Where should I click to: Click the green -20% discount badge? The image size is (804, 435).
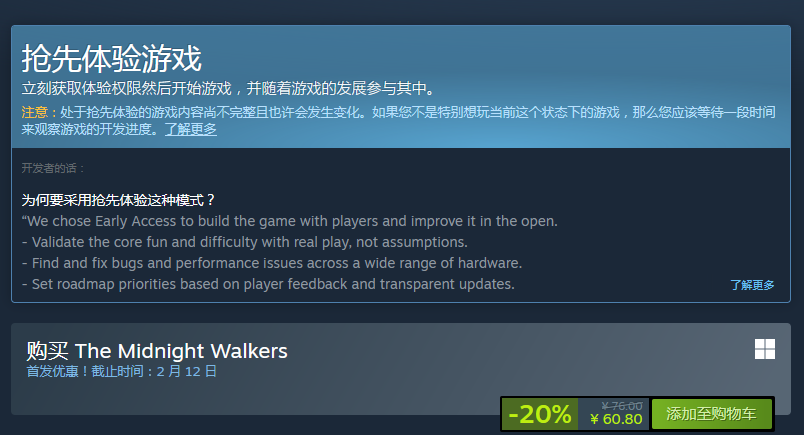tap(540, 413)
